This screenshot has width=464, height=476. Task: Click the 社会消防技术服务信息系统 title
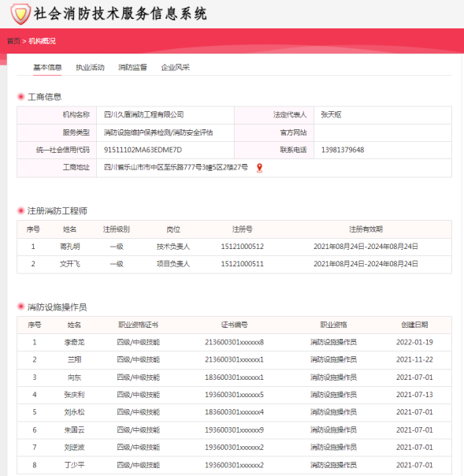pyautogui.click(x=121, y=14)
